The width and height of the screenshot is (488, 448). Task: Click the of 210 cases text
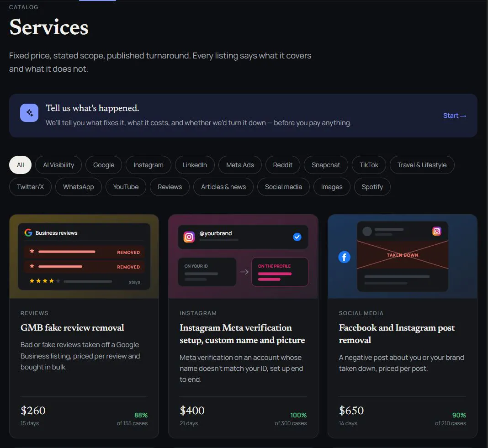(451, 423)
